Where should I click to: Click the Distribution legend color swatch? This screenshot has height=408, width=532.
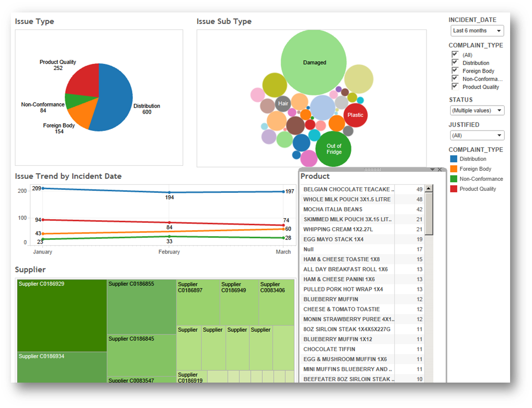[454, 158]
